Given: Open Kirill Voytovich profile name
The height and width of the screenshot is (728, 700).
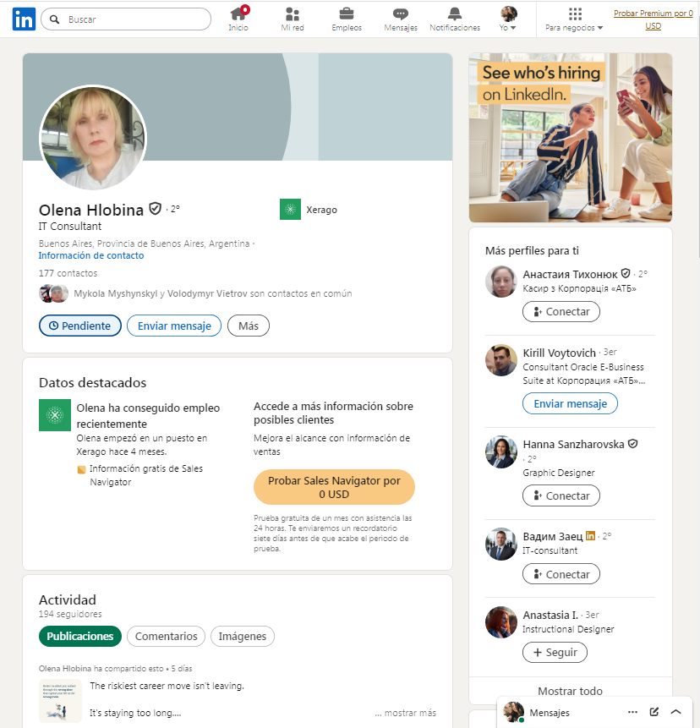Looking at the screenshot, I should [x=560, y=353].
